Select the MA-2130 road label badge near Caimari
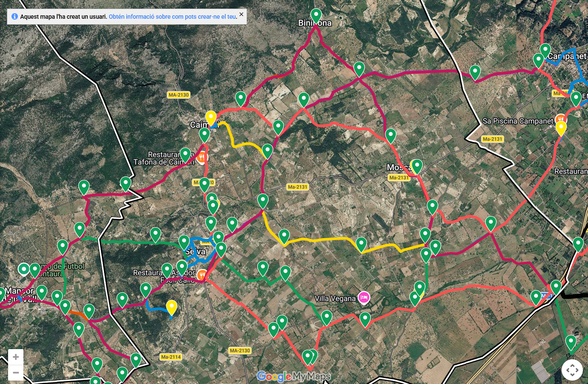The height and width of the screenshot is (384, 588). (x=179, y=95)
